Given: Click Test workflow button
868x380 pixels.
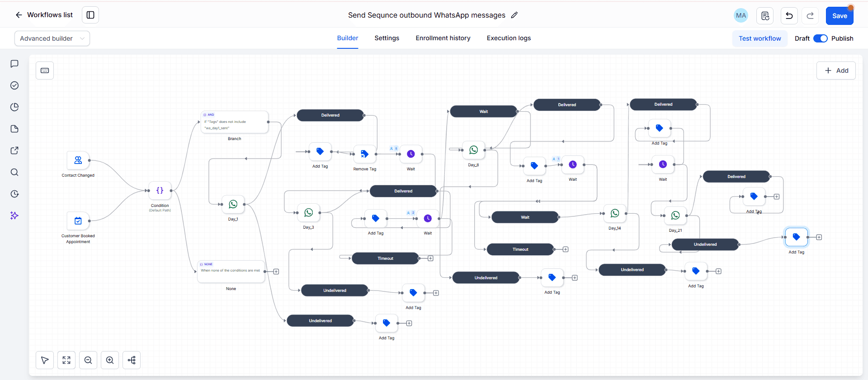Looking at the screenshot, I should tap(759, 38).
